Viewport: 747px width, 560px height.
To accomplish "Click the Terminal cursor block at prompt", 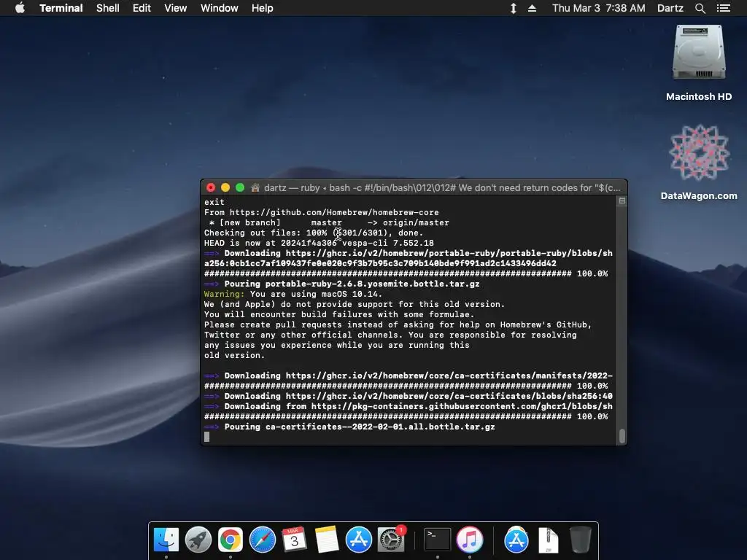I will (x=206, y=437).
